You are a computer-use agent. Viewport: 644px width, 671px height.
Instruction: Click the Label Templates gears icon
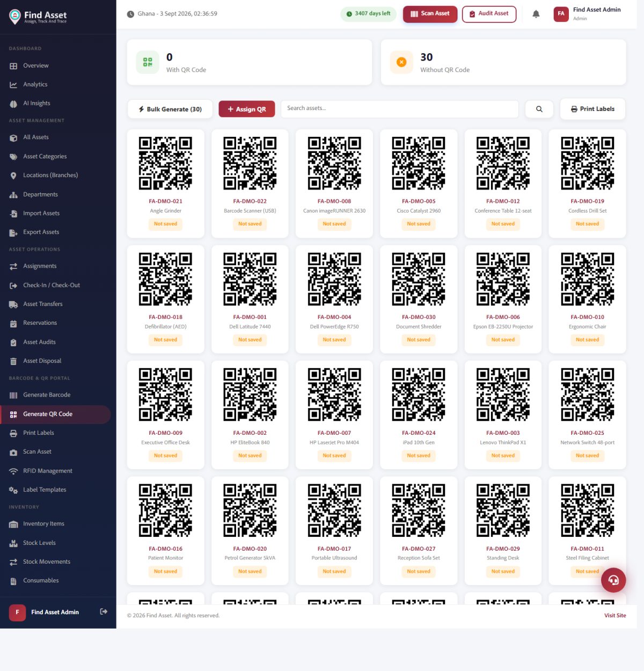[x=13, y=490]
